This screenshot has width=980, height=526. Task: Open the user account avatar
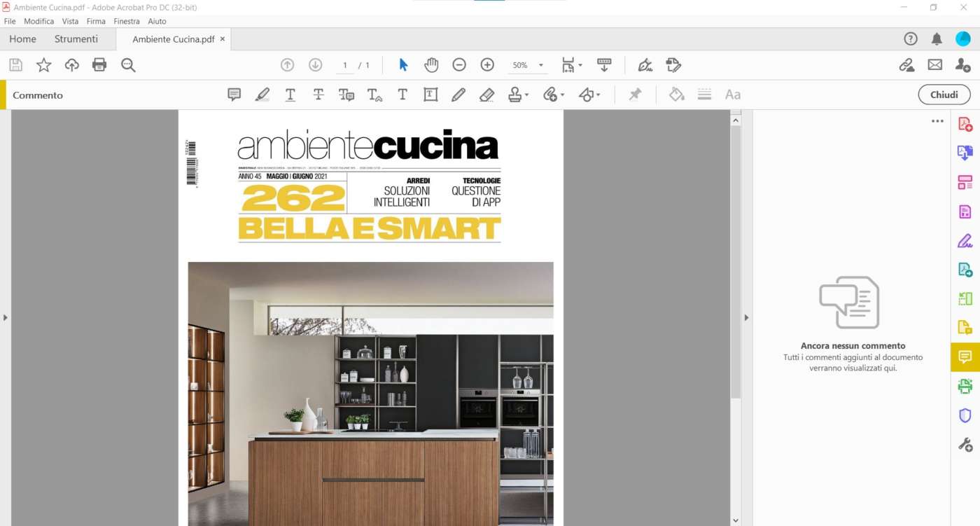tap(963, 39)
